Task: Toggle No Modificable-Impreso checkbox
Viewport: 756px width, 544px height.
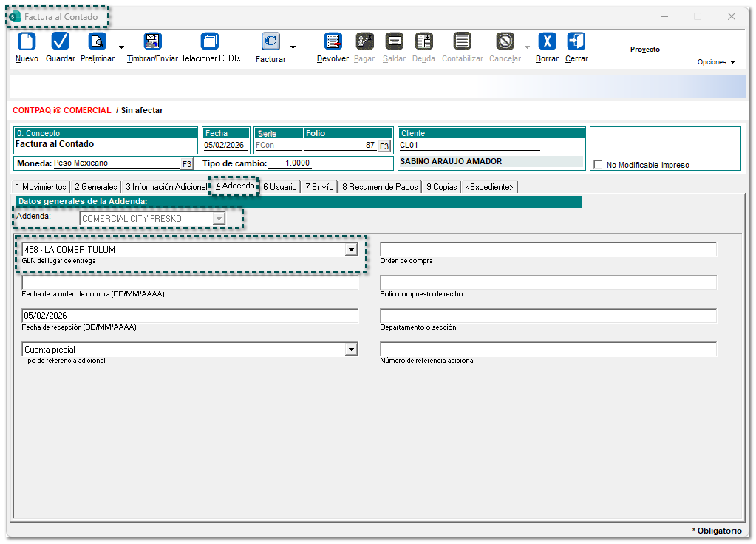Action: [599, 165]
